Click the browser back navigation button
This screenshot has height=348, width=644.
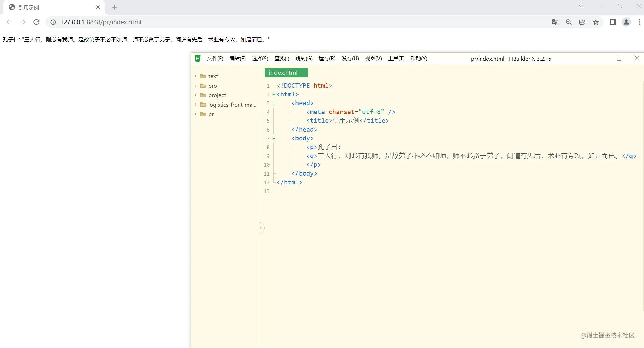(9, 22)
